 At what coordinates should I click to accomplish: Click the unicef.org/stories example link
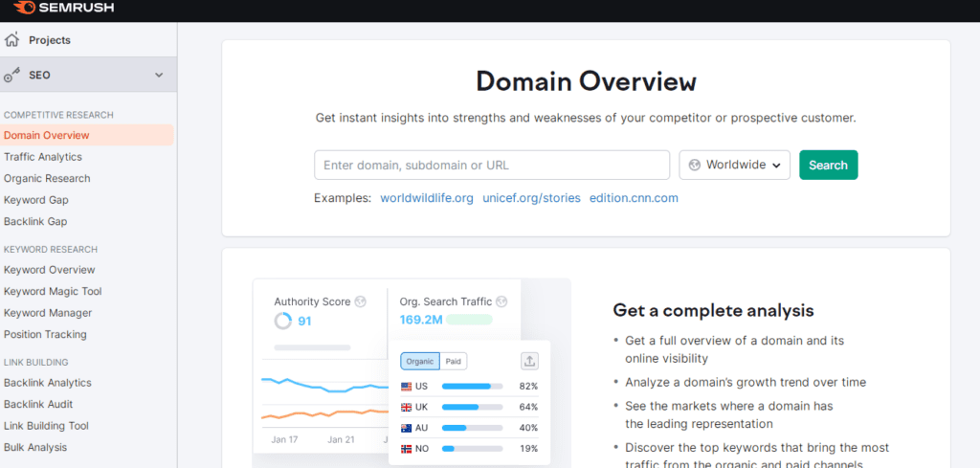click(x=531, y=198)
